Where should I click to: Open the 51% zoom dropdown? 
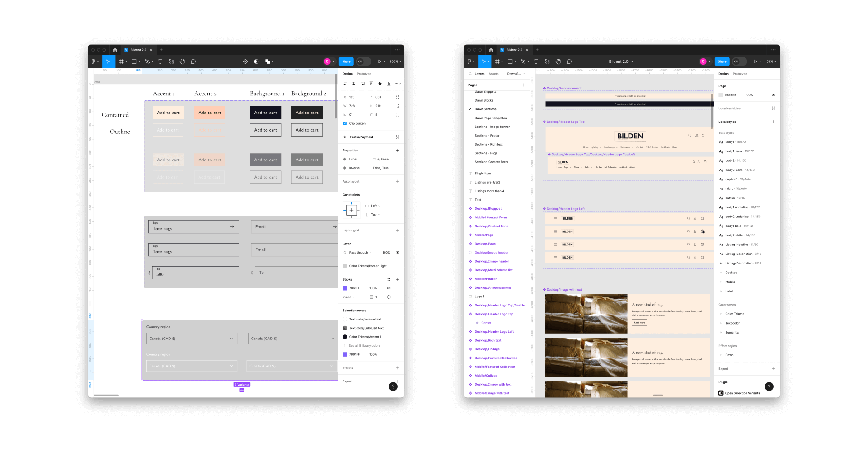pos(771,61)
